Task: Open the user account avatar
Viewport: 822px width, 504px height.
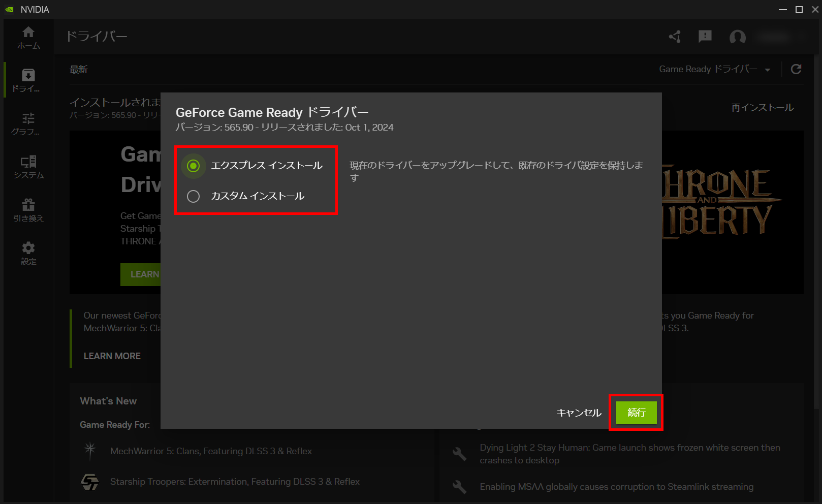Action: (x=738, y=37)
